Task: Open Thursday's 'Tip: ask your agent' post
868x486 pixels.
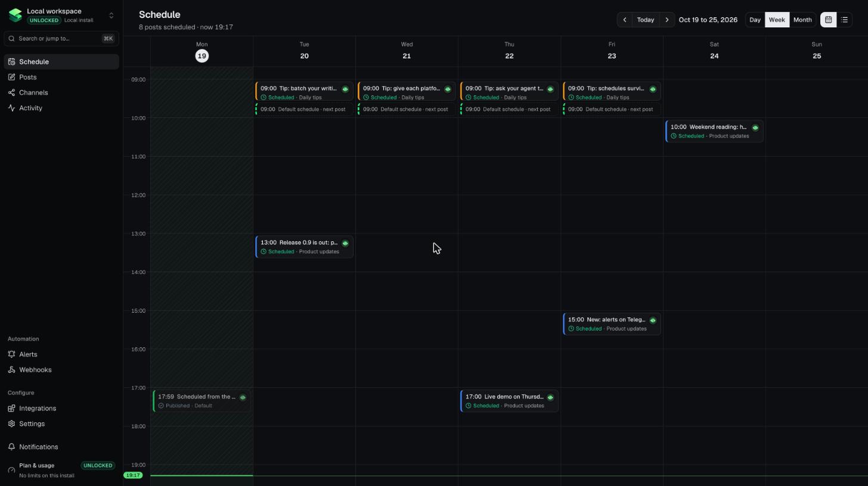Action: [510, 92]
